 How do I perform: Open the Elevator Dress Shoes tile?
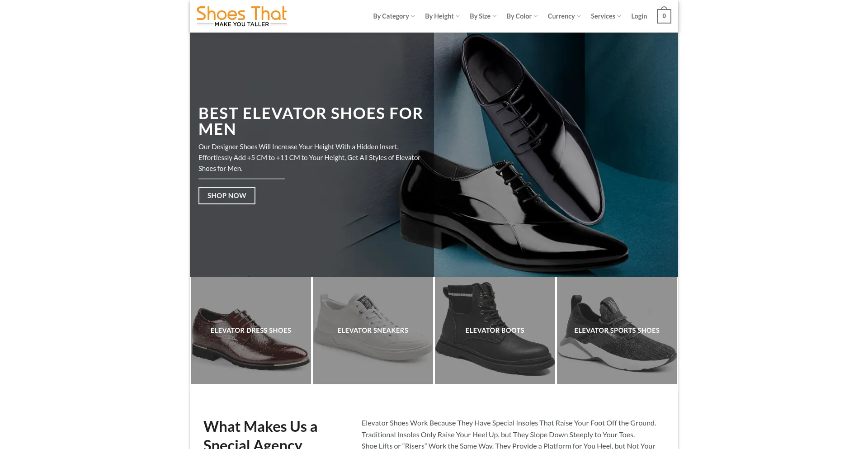[x=251, y=331]
